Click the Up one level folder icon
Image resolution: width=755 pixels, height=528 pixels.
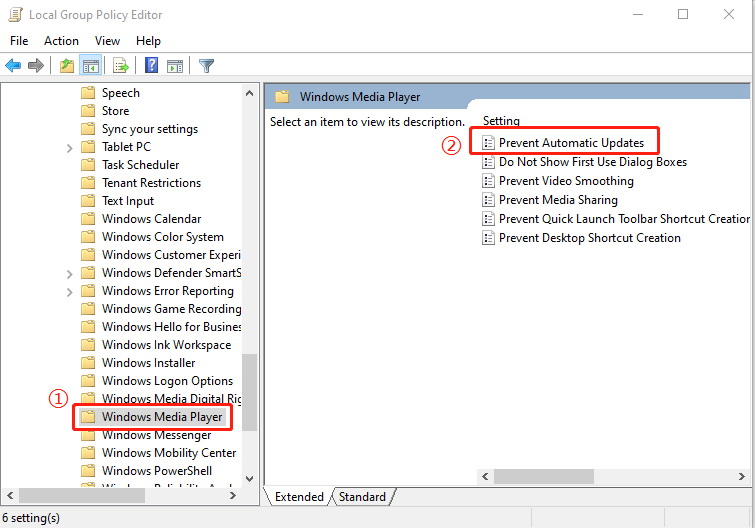[x=66, y=65]
